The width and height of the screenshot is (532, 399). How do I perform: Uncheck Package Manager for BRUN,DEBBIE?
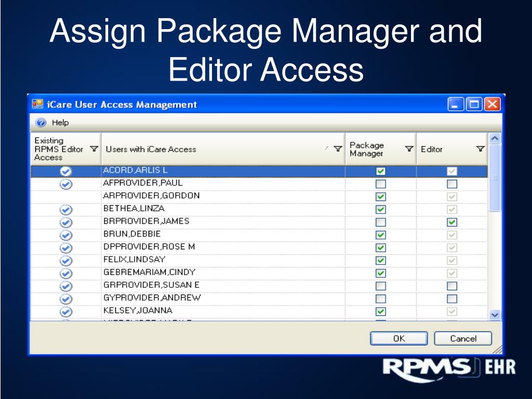[x=381, y=235]
